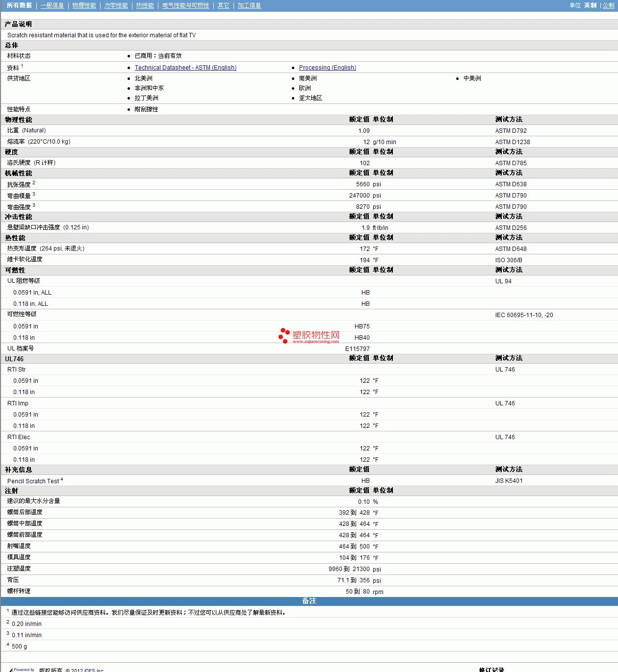The width and height of the screenshot is (618, 672).
Task: Click footnote 2 marker beside 抗张强度
Action: 34,183
